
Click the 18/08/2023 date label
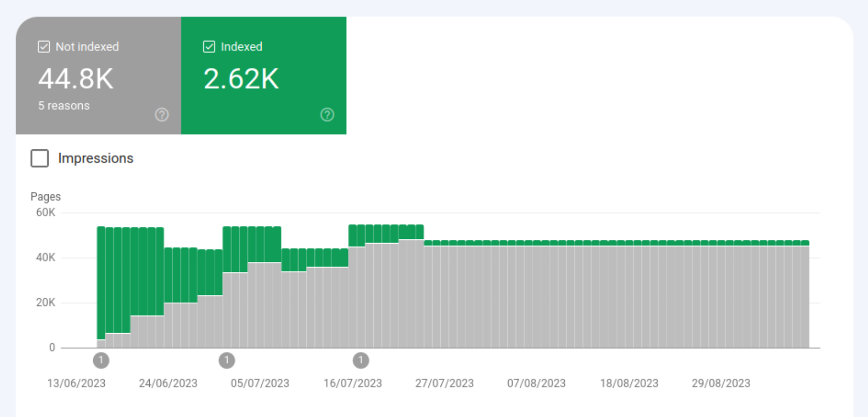coord(629,383)
